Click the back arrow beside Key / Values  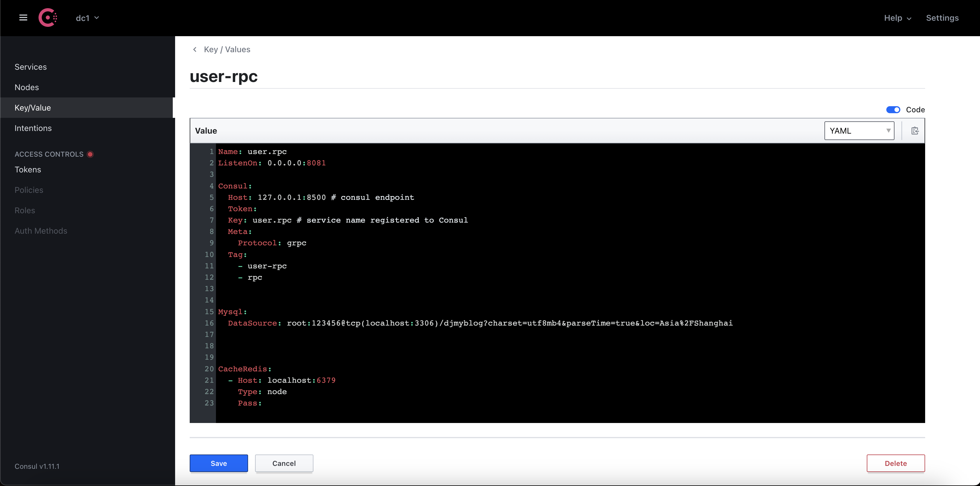pos(194,49)
